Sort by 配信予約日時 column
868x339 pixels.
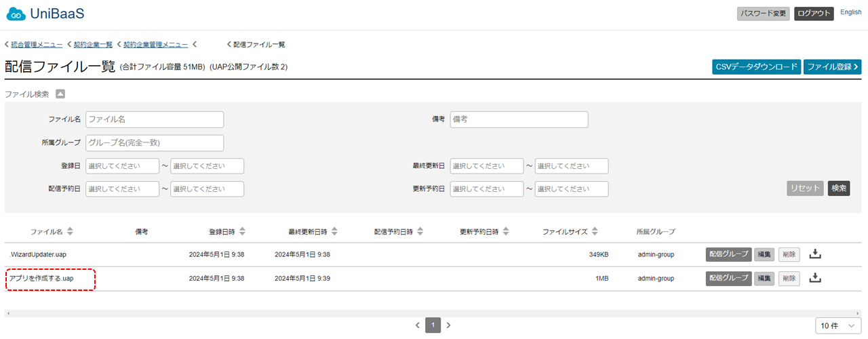pyautogui.click(x=420, y=232)
